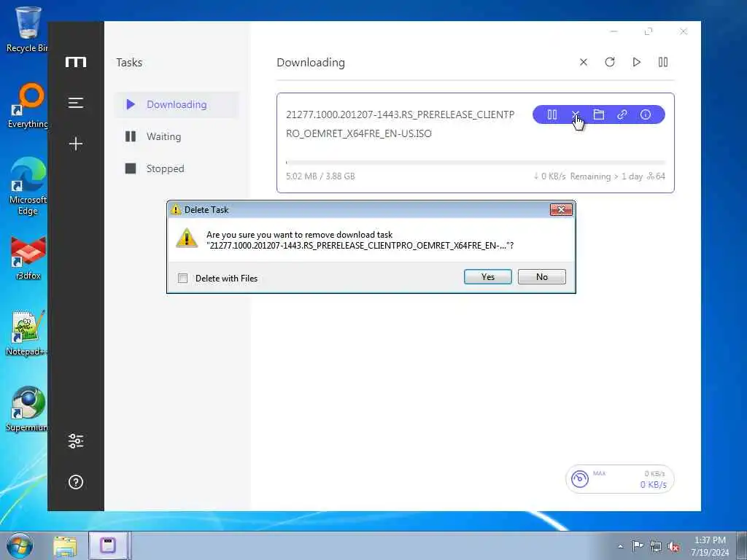
Task: Show the ISO download in folder
Action: [x=599, y=114]
